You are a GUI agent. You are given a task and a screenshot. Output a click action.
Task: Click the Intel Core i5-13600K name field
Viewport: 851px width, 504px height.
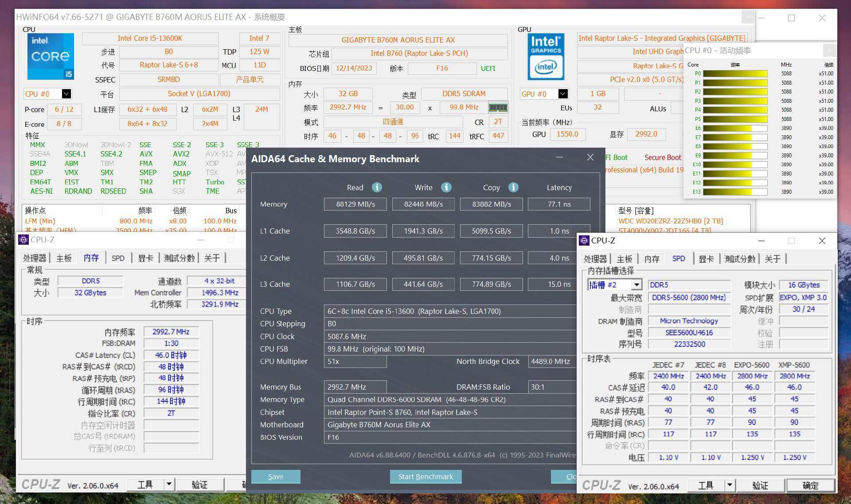(x=150, y=39)
